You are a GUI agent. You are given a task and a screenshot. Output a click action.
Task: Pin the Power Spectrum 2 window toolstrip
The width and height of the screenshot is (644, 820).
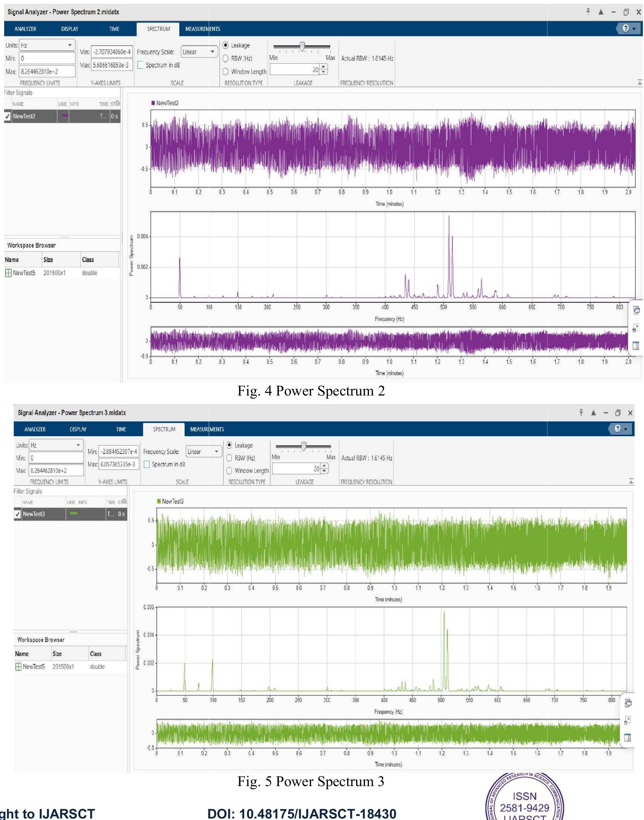[x=588, y=12]
